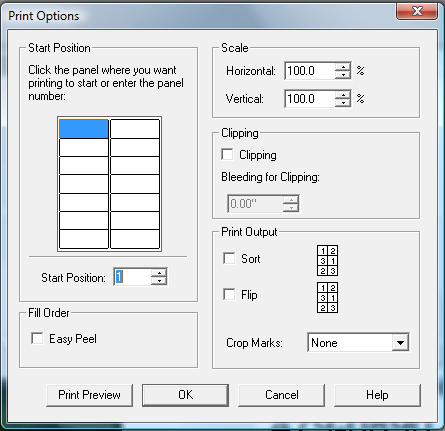
Task: Confirm settings with the OK button
Action: pos(185,395)
